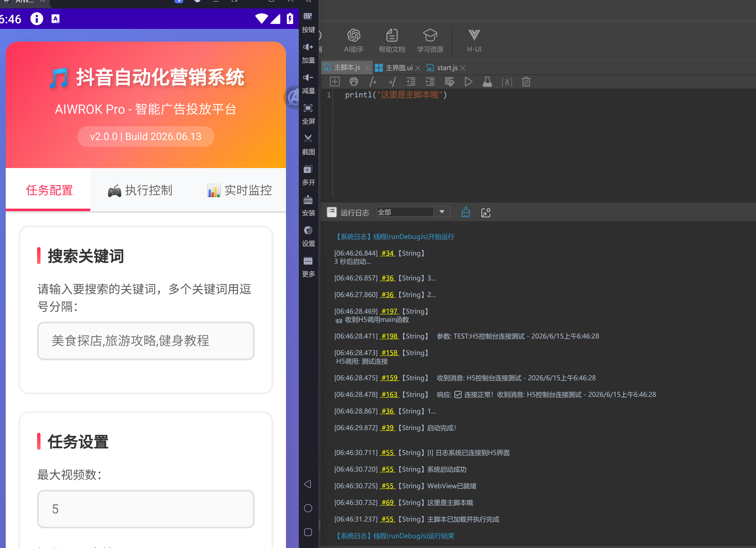Click log line link #163
This screenshot has width=756, height=548.
(x=389, y=394)
